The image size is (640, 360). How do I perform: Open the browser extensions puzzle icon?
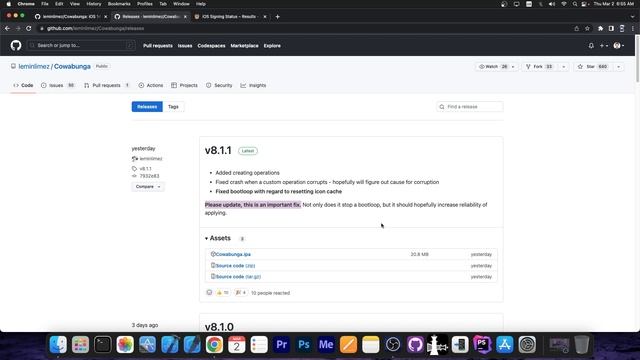600,29
